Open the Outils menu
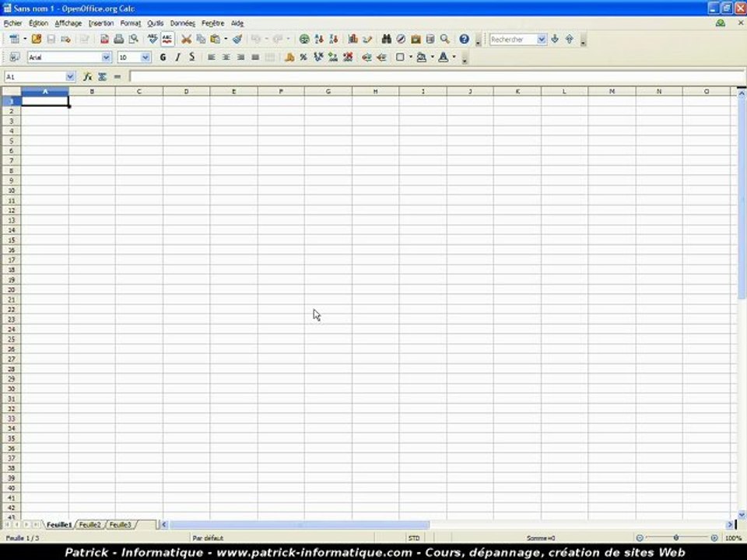The image size is (747, 560). pyautogui.click(x=156, y=23)
